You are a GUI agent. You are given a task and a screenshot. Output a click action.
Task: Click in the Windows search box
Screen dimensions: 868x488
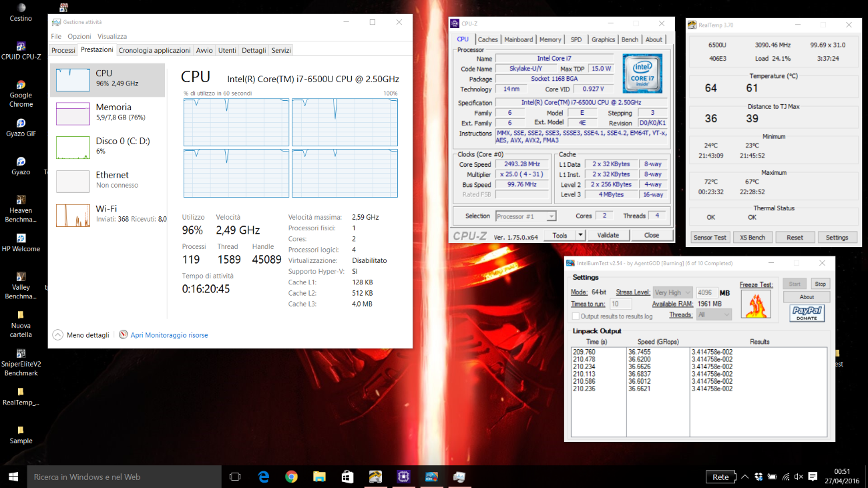click(124, 477)
